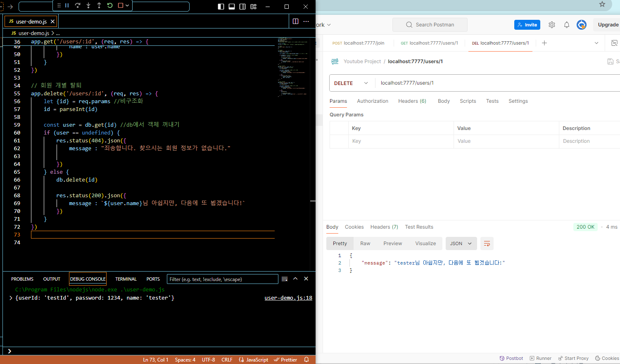Toggle the VS Code bottom panel visibility
This screenshot has width=620, height=364.
click(232, 7)
